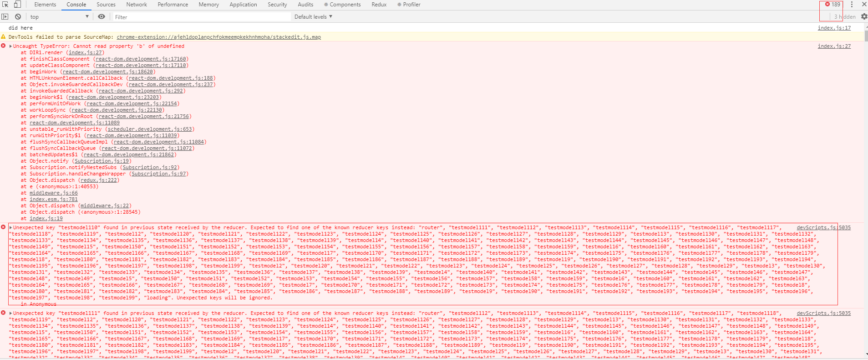
Task: Expand the Uncaught TypeError stack trace
Action: pos(10,46)
